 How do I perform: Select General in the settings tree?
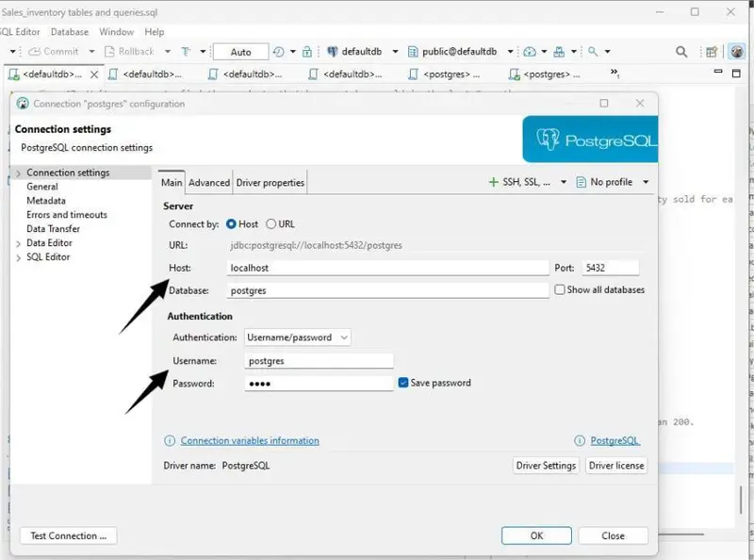[x=42, y=187]
